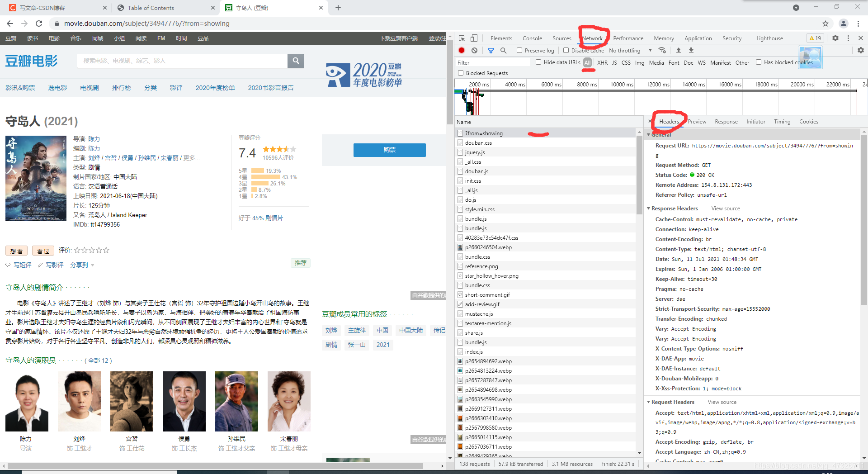This screenshot has height=474, width=868.
Task: Bookmark this page with the star icon
Action: pos(826,24)
